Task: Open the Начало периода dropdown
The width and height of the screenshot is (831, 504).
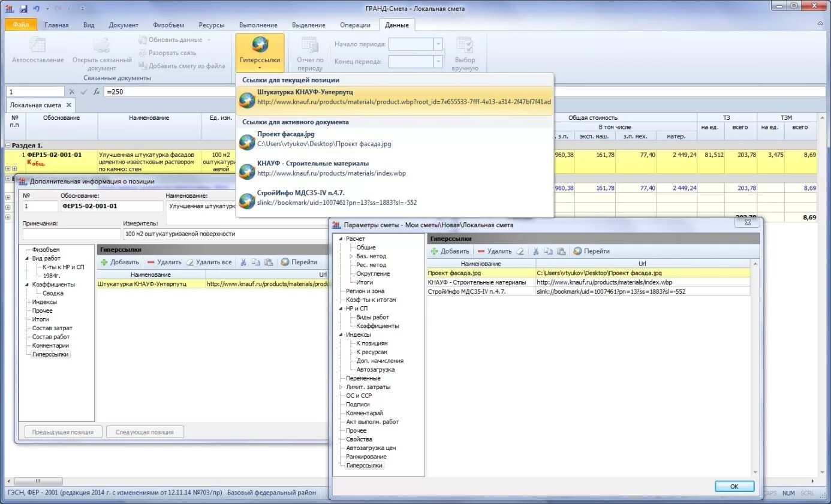Action: point(438,44)
